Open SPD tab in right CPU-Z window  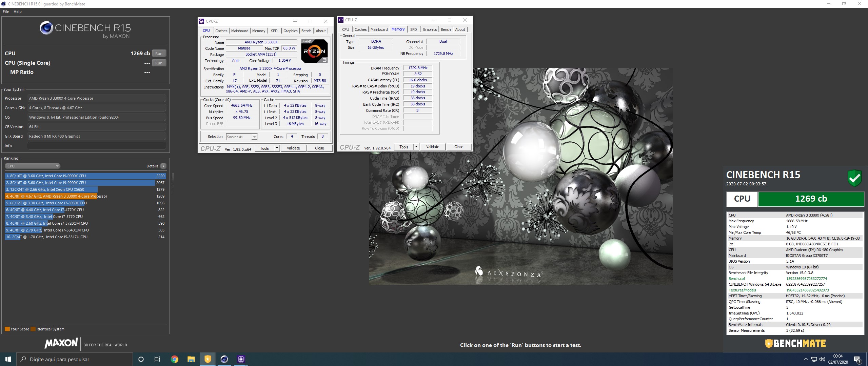tap(414, 29)
